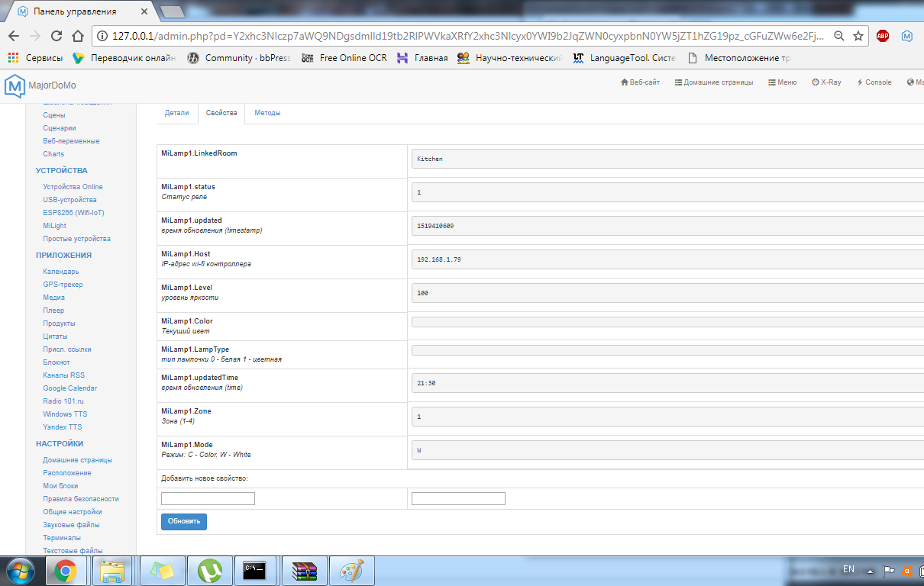Open Веб-переменные in sidebar
Image resolution: width=924 pixels, height=586 pixels.
(x=71, y=141)
